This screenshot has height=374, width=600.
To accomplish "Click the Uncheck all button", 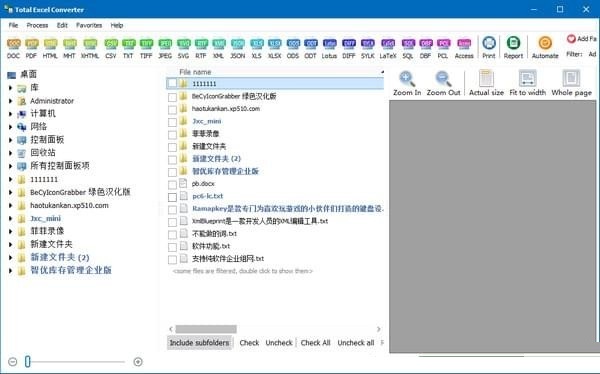I will pyautogui.click(x=355, y=343).
